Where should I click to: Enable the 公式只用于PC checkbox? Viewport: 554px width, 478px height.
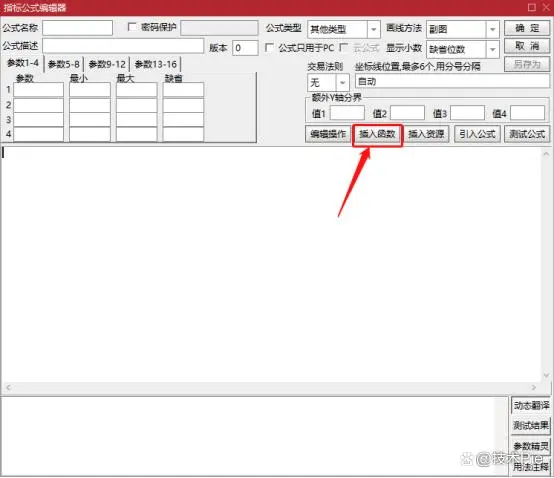[269, 47]
